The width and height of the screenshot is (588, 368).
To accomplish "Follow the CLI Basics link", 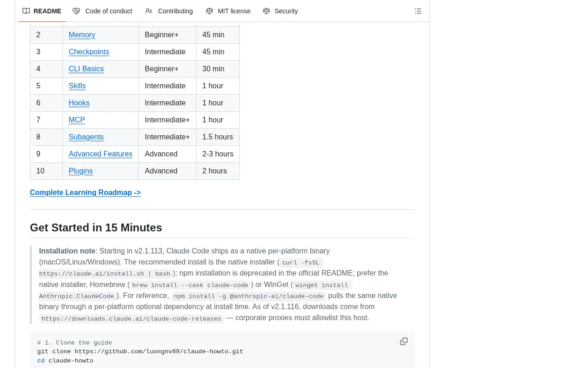I will pyautogui.click(x=86, y=69).
